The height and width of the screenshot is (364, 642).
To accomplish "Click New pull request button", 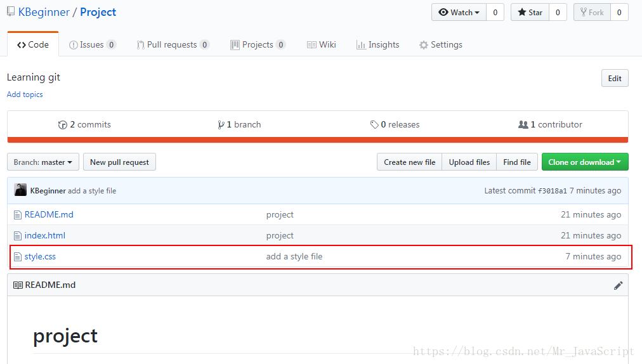I will coord(119,162).
